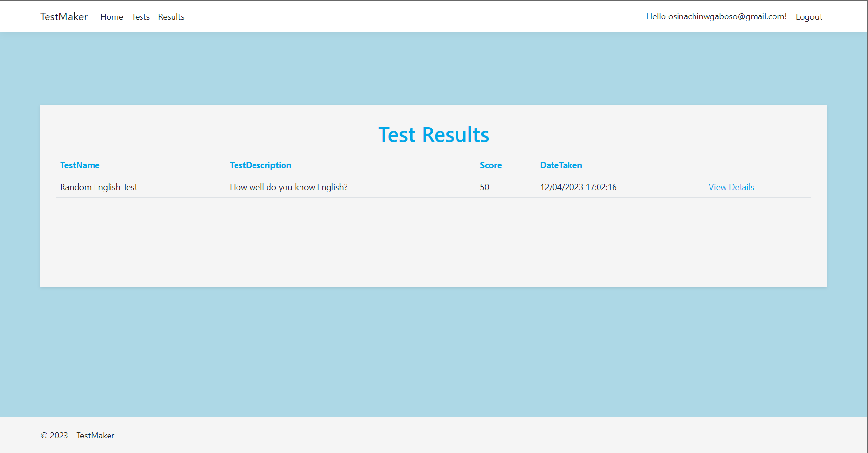The width and height of the screenshot is (868, 453).
Task: Sort results by the Score column header
Action: (490, 165)
